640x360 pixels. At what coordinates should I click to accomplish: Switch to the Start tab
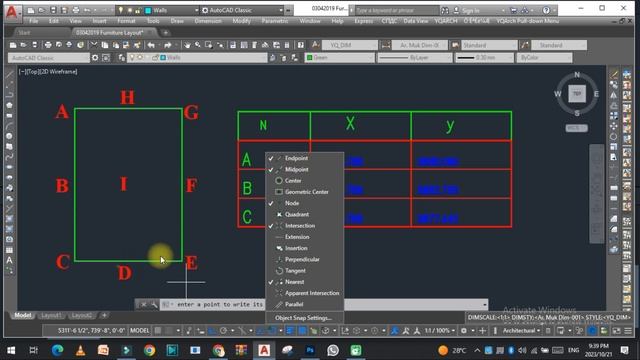(24, 32)
